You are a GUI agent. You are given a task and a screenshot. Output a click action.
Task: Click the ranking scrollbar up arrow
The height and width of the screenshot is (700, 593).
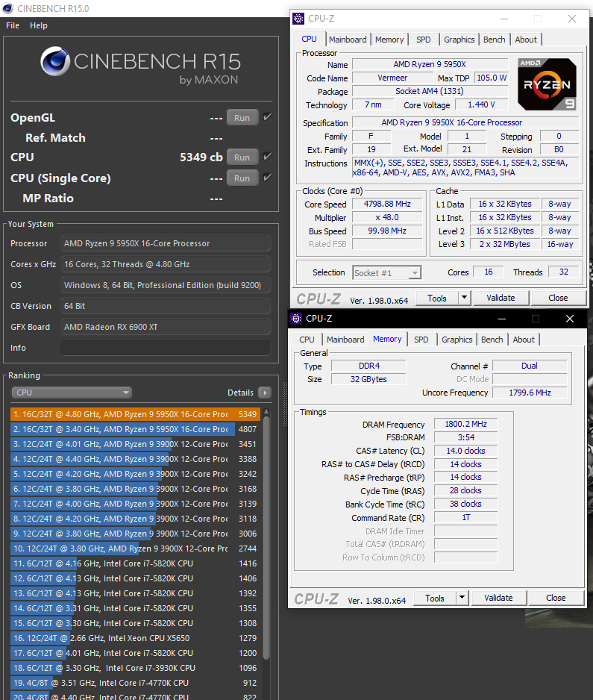click(x=266, y=412)
